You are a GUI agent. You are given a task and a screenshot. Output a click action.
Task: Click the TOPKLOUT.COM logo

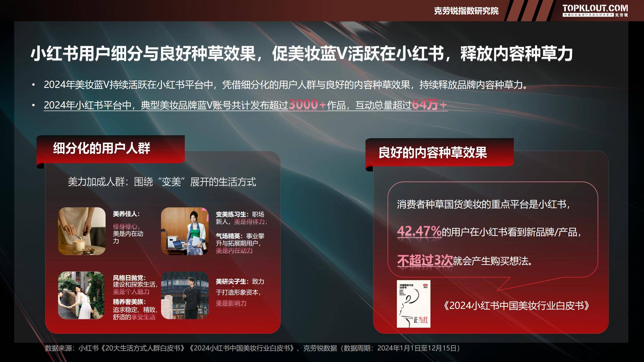595,10
